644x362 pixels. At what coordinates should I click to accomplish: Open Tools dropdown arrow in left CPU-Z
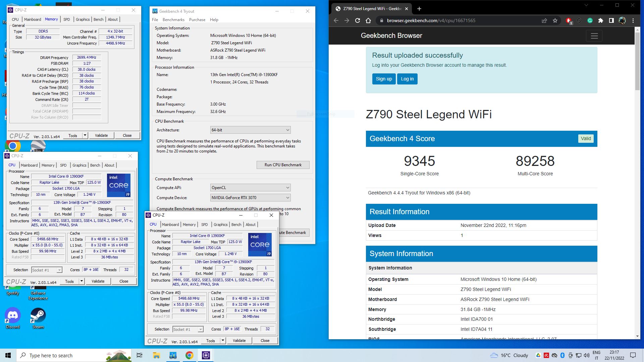(x=82, y=281)
